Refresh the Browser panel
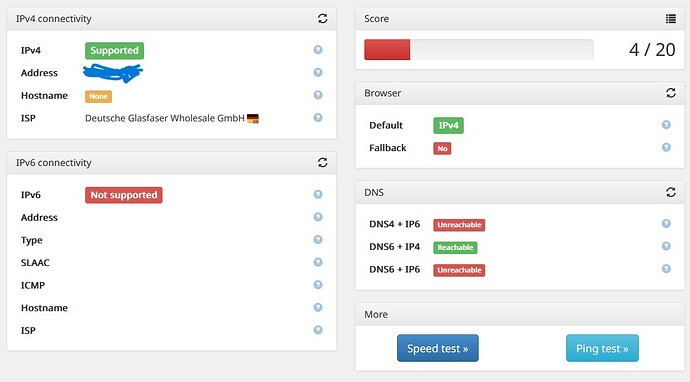690x382 pixels. (x=671, y=93)
